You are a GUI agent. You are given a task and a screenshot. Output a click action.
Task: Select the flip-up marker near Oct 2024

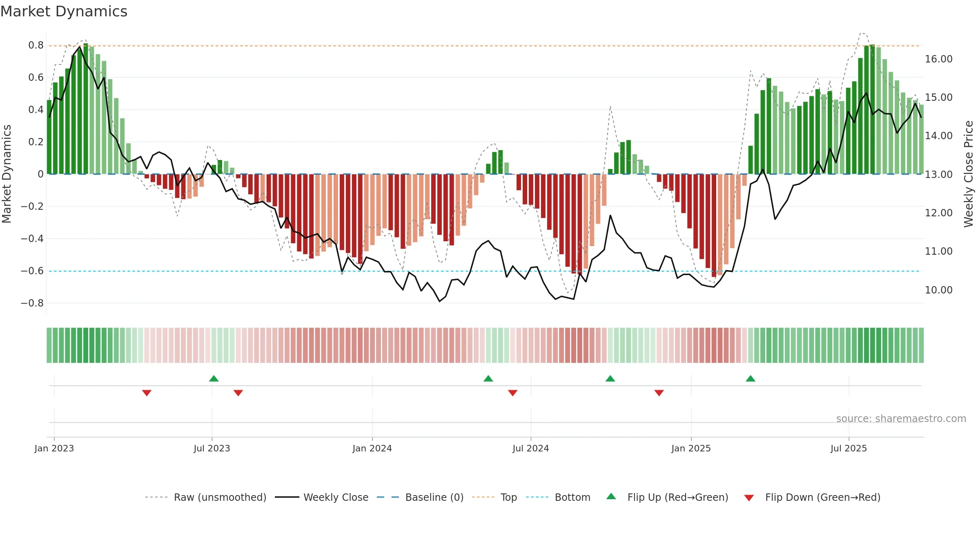coord(610,378)
